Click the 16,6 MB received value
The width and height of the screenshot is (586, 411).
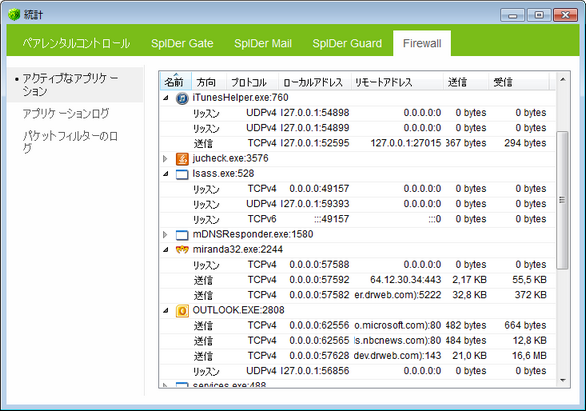[x=529, y=356]
